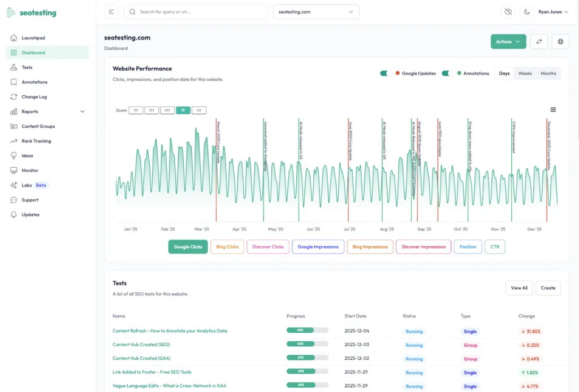Click the 65% progress bar for Content Refresh
Screen dimensions: 579x392
pyautogui.click(x=307, y=329)
